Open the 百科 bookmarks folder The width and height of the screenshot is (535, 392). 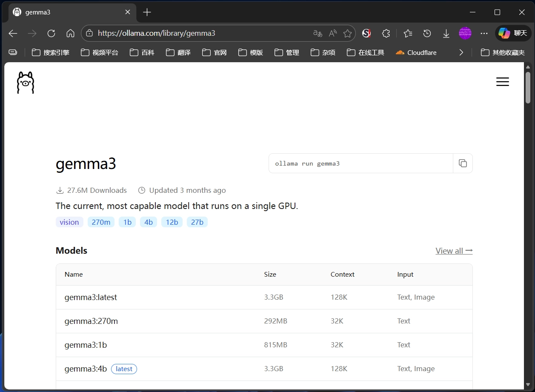(142, 52)
